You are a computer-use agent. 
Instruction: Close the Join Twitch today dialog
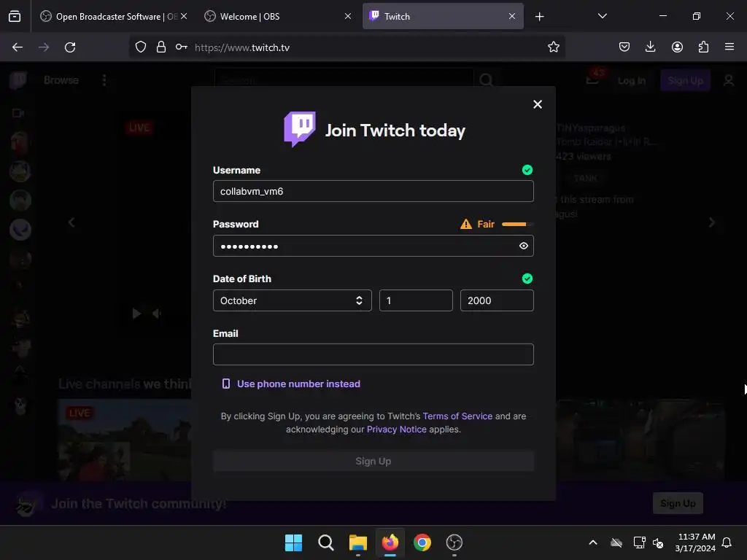click(538, 104)
